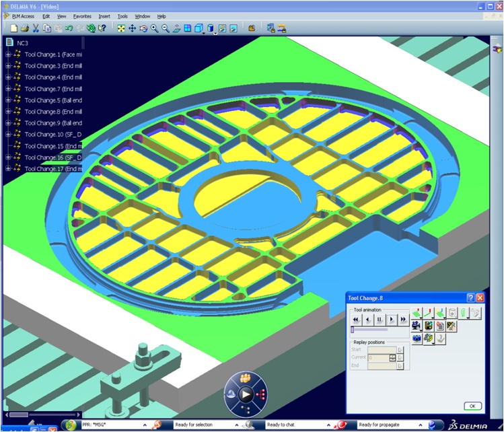The width and height of the screenshot is (504, 432).
Task: Click the tool animation speed slider
Action: [x=369, y=330]
